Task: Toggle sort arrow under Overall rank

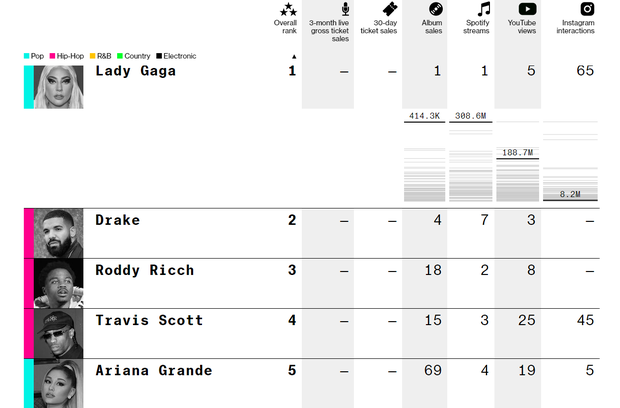Action: (294, 57)
